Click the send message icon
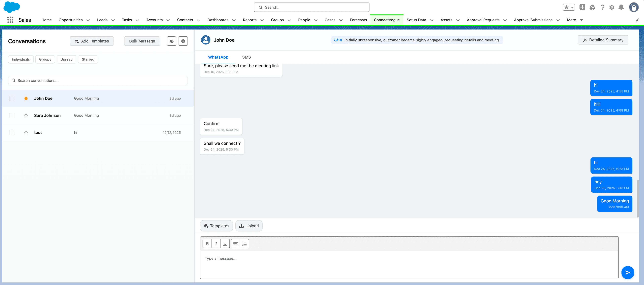Viewport: 644px width, 285px height. (x=628, y=272)
